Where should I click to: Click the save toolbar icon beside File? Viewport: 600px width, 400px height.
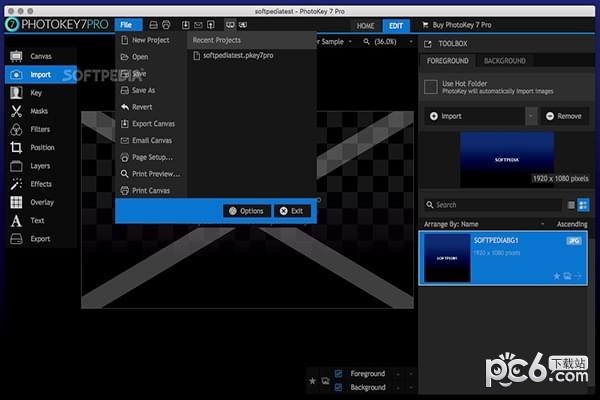[153, 25]
